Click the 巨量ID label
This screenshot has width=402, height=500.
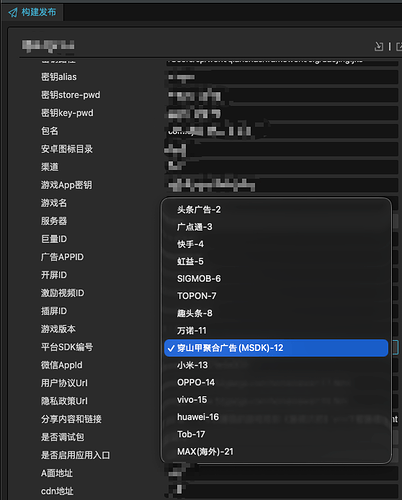tap(54, 239)
